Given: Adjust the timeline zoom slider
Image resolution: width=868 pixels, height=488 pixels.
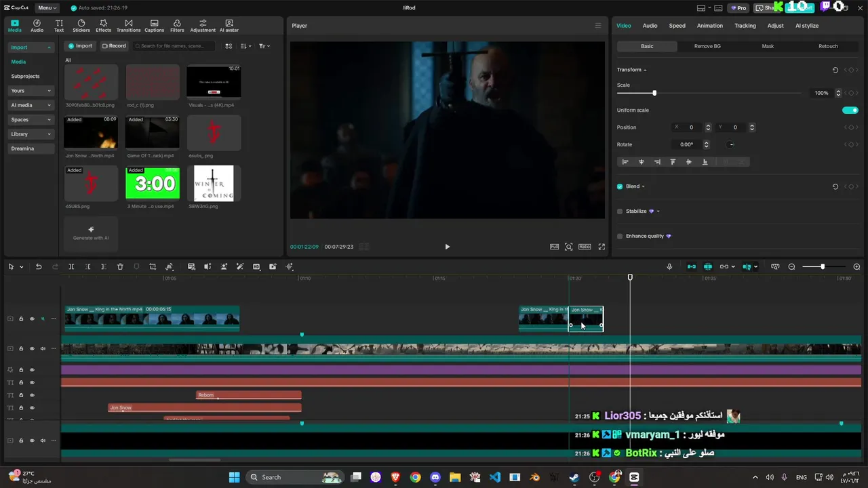Looking at the screenshot, I should 823,266.
